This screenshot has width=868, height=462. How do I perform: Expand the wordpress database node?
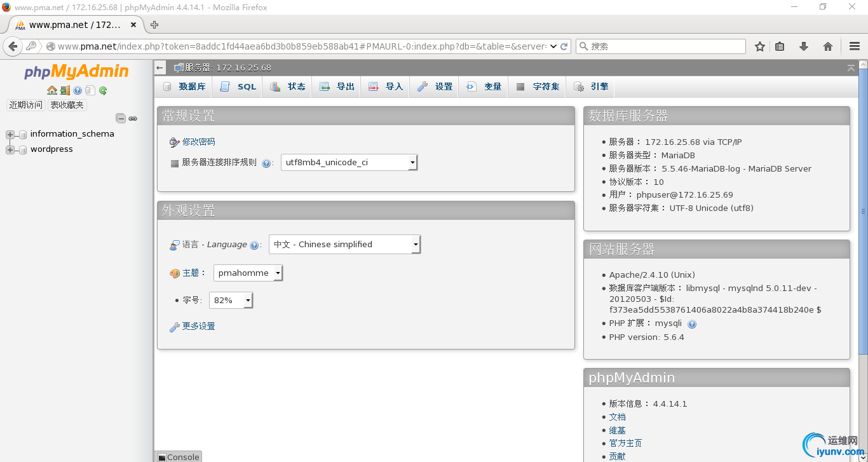[x=10, y=149]
